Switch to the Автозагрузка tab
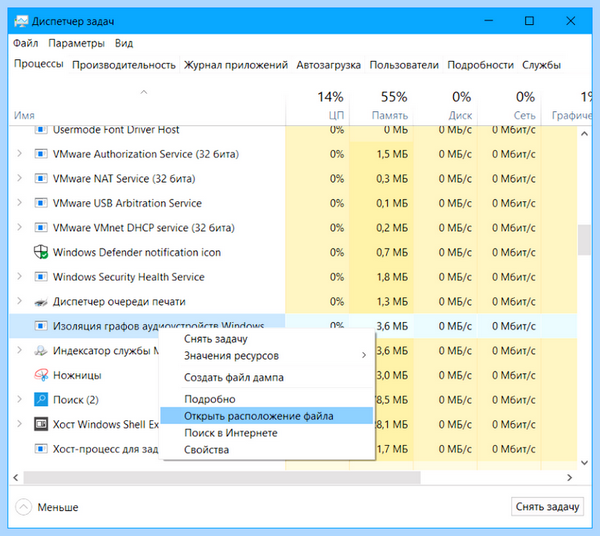The height and width of the screenshot is (536, 600). click(329, 65)
